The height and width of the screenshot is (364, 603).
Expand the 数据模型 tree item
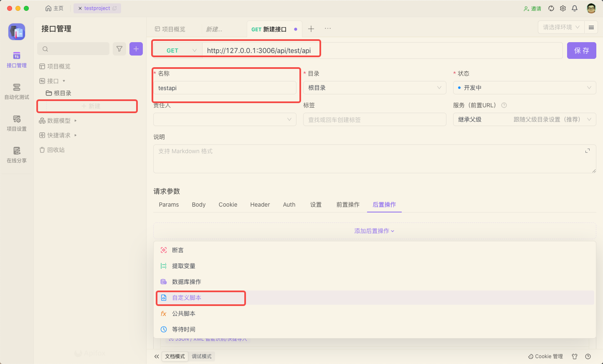[76, 121]
